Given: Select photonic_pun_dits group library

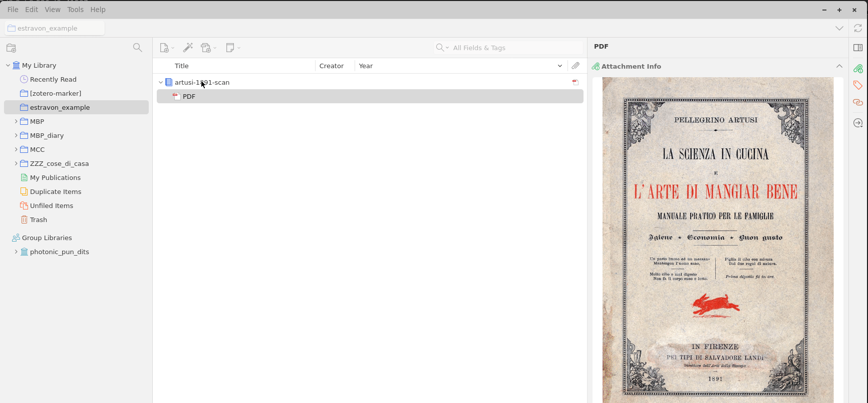Looking at the screenshot, I should tap(59, 252).
